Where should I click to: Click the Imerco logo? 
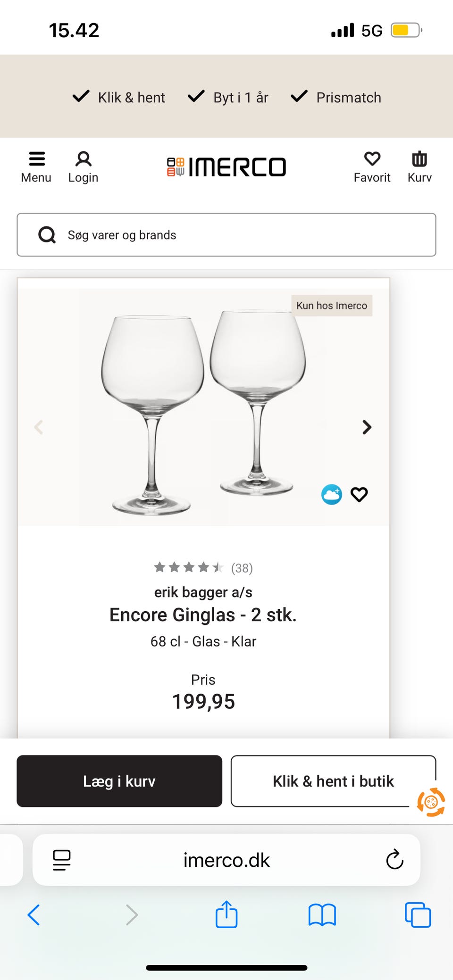(x=226, y=167)
